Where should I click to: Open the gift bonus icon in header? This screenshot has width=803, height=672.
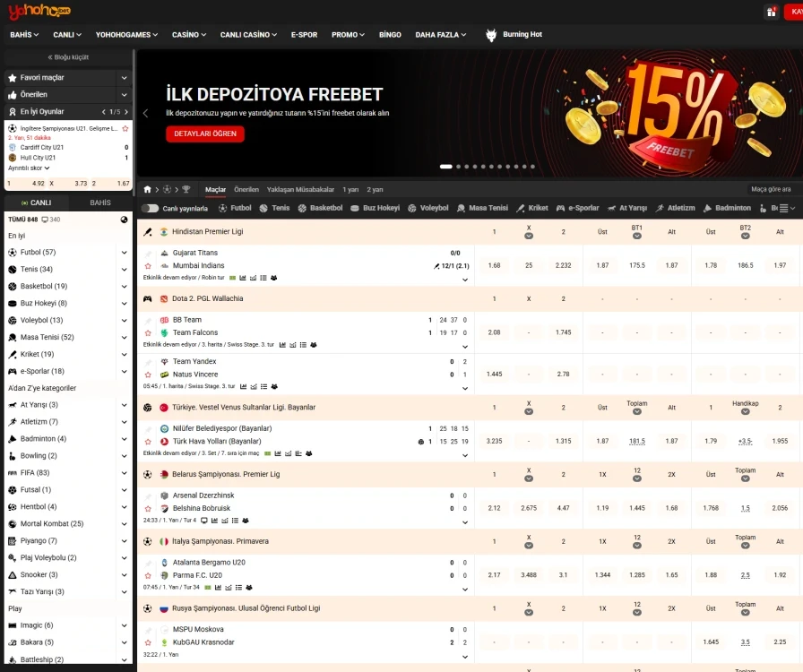pos(772,12)
